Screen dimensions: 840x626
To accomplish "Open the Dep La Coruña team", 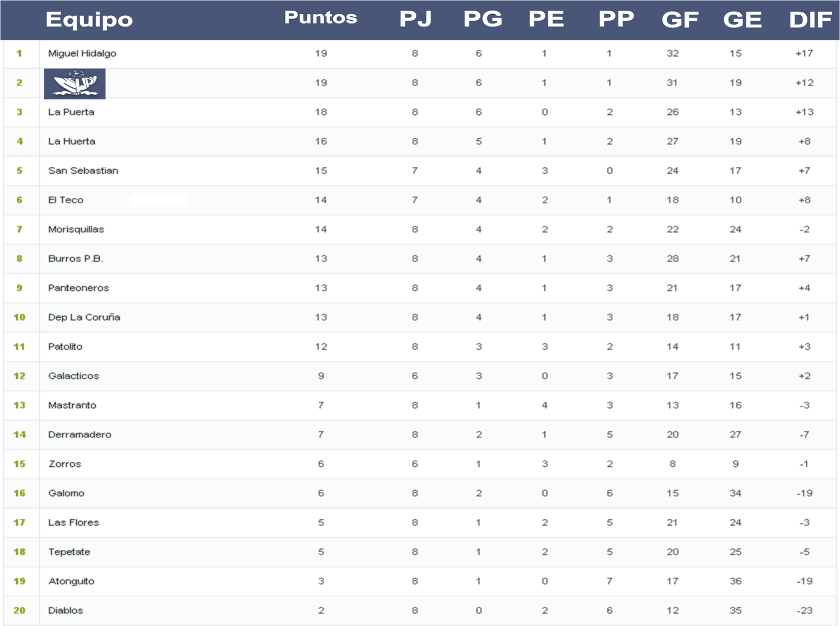I will point(84,317).
